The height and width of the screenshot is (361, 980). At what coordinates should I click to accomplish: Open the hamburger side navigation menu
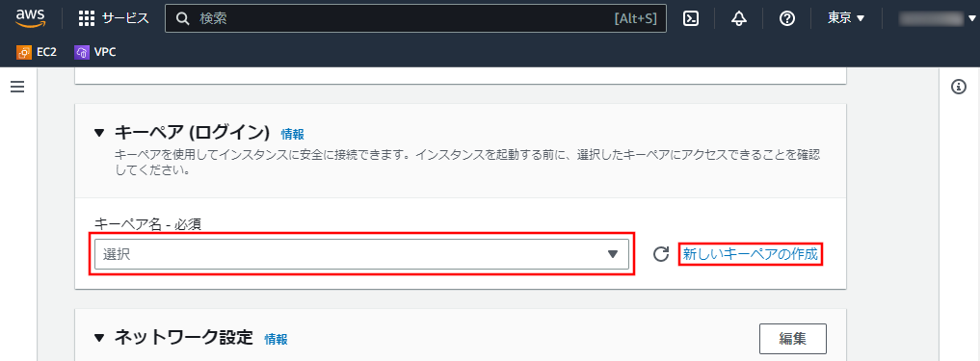(x=17, y=87)
